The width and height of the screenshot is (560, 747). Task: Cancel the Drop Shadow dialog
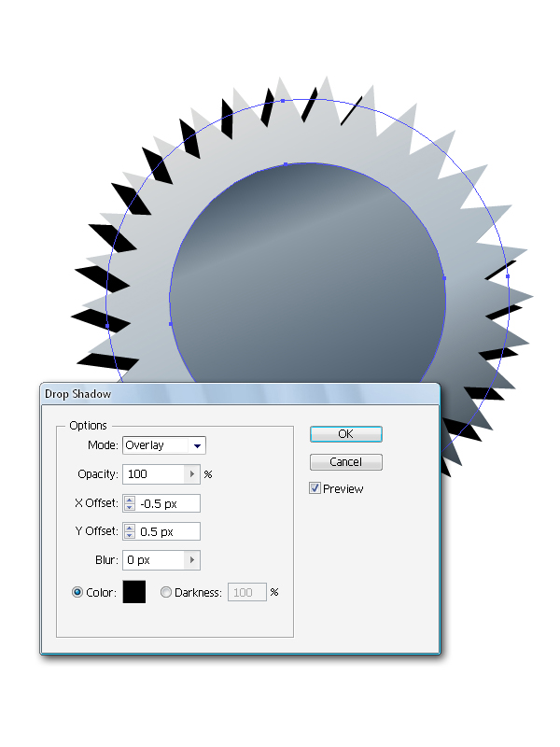[345, 461]
